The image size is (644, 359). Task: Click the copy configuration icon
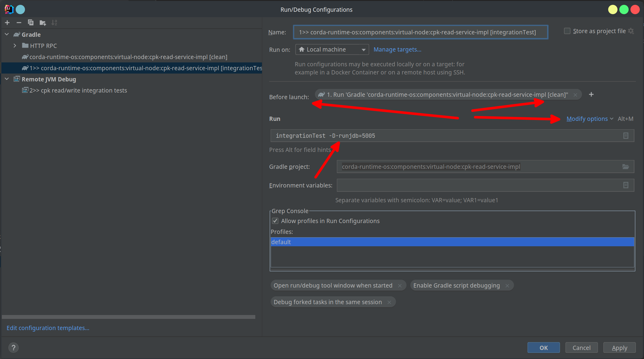30,22
